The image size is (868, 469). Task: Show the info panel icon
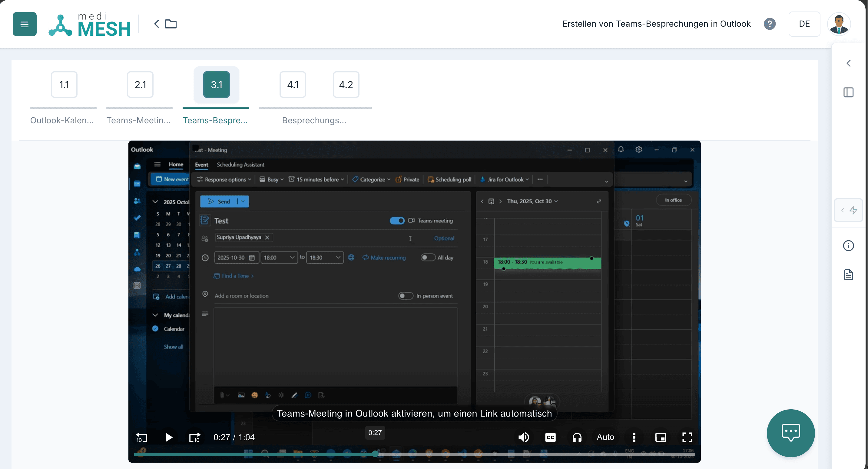point(848,245)
